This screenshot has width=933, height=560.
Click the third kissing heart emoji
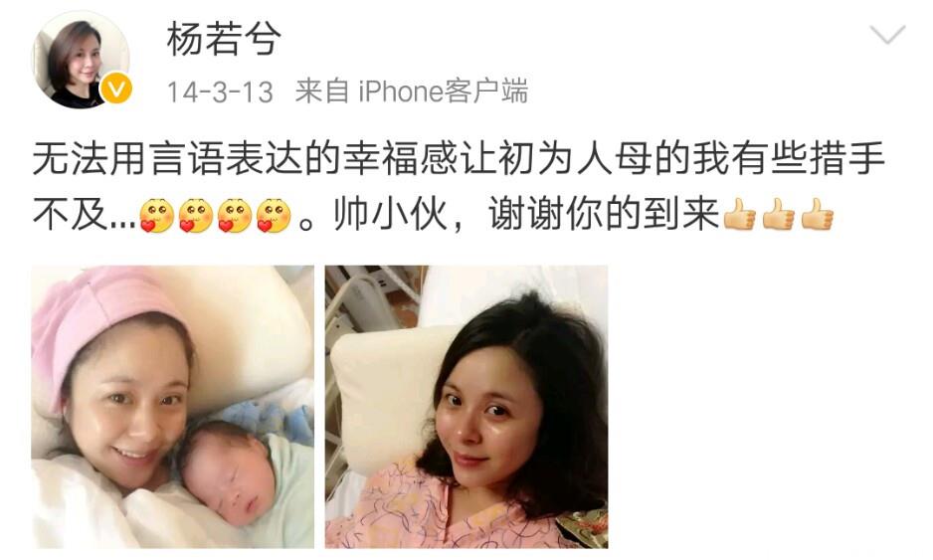(x=235, y=216)
